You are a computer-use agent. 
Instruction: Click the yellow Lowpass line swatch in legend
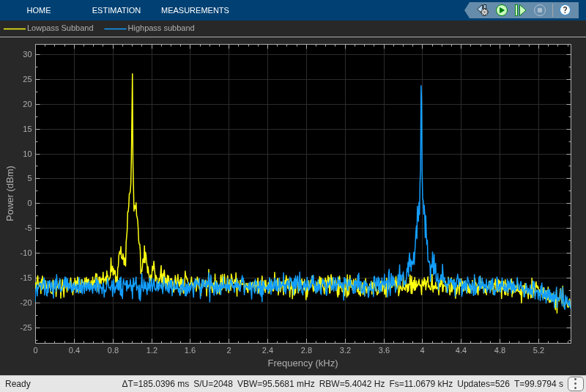15,29
